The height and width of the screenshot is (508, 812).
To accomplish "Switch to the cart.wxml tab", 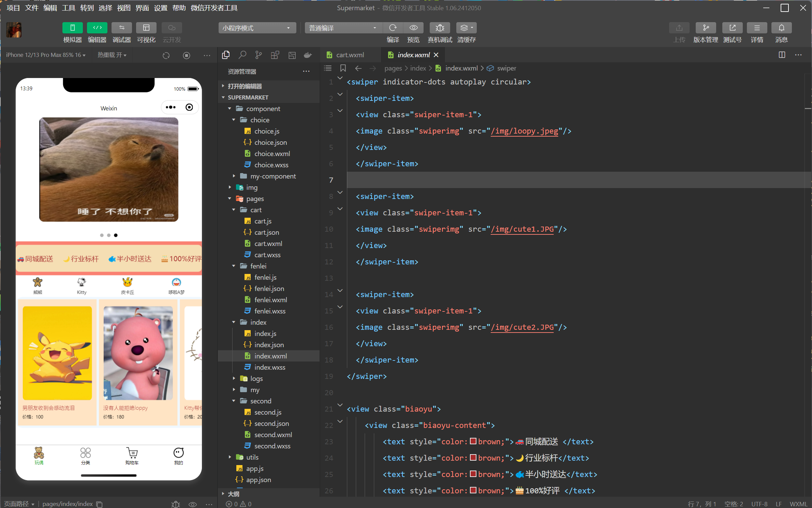I will (350, 55).
